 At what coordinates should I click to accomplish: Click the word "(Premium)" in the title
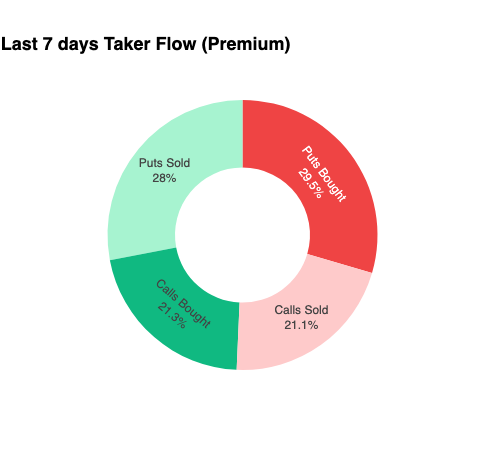246,45
